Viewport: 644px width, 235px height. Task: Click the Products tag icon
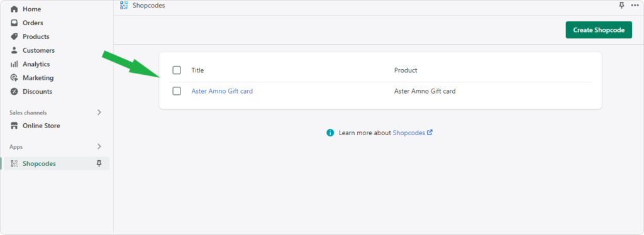[14, 36]
